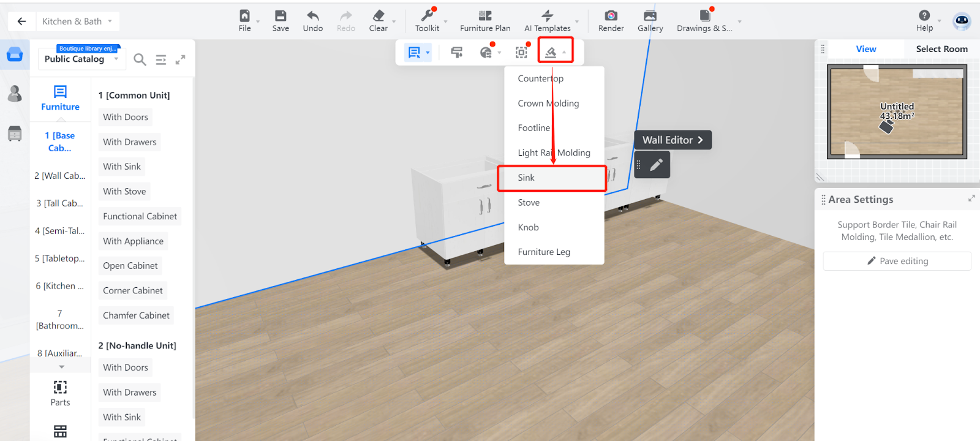Select With Doors under Common Unit
This screenshot has height=441, width=980.
[x=126, y=117]
